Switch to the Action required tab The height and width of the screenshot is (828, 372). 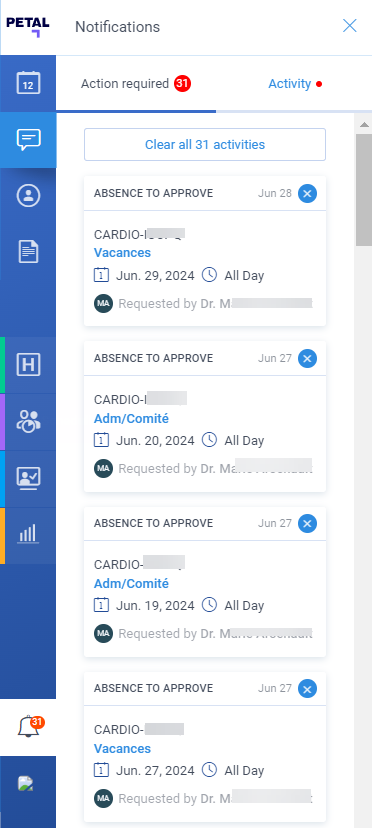[x=136, y=83]
